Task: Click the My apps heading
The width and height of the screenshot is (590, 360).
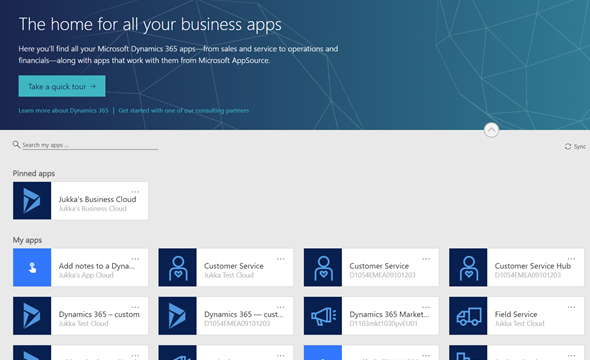Action: point(27,240)
